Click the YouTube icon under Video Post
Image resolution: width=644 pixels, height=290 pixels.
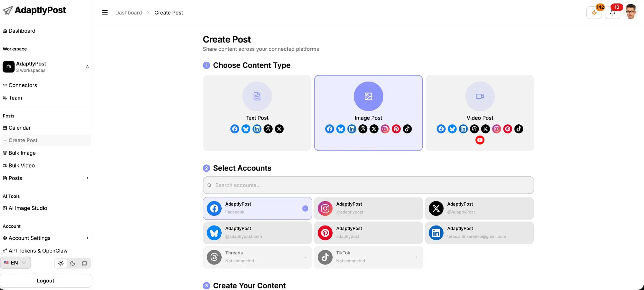pyautogui.click(x=480, y=140)
